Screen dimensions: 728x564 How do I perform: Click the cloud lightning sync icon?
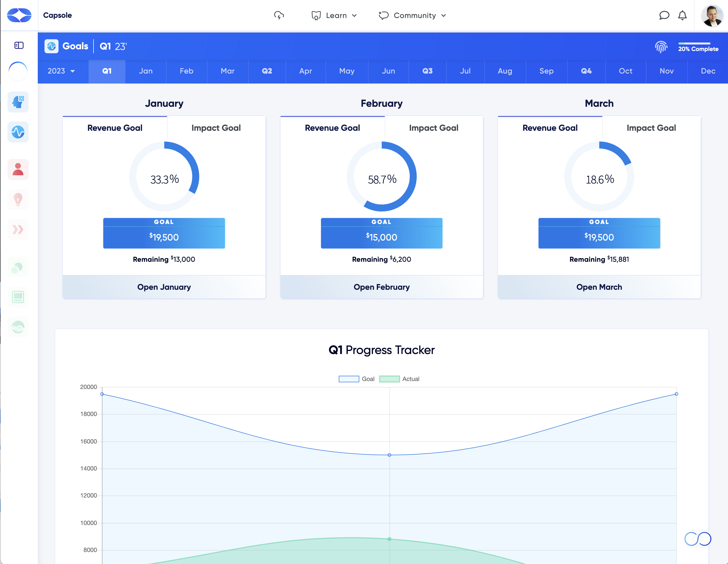pos(279,15)
